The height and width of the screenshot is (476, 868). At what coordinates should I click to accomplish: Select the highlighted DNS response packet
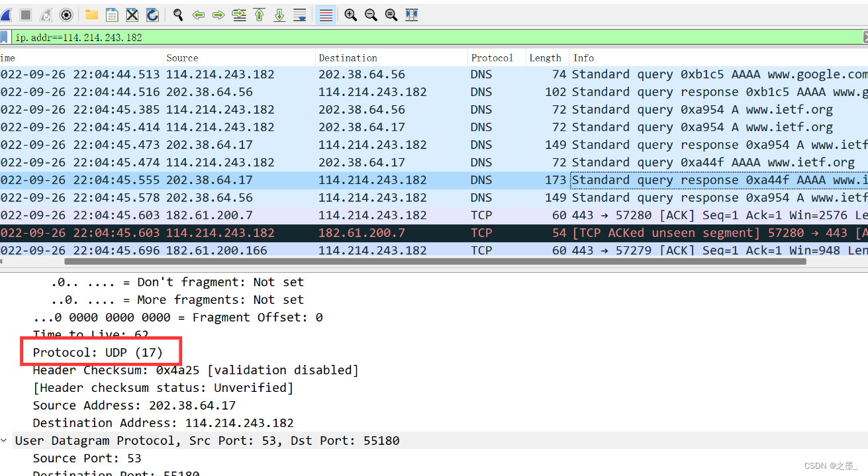[265, 179]
